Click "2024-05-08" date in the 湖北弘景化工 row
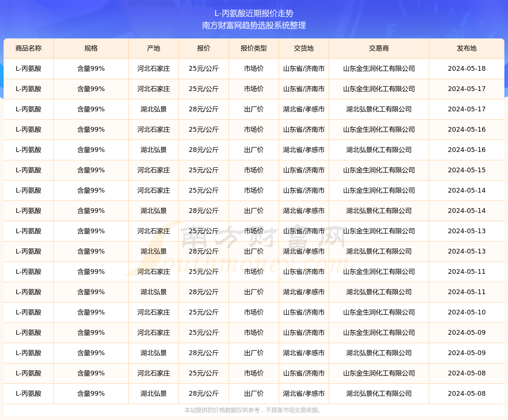 point(467,394)
